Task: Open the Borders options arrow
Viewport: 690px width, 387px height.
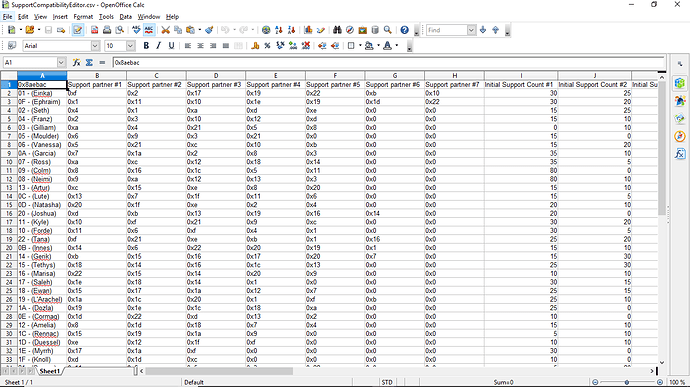Action: point(360,45)
